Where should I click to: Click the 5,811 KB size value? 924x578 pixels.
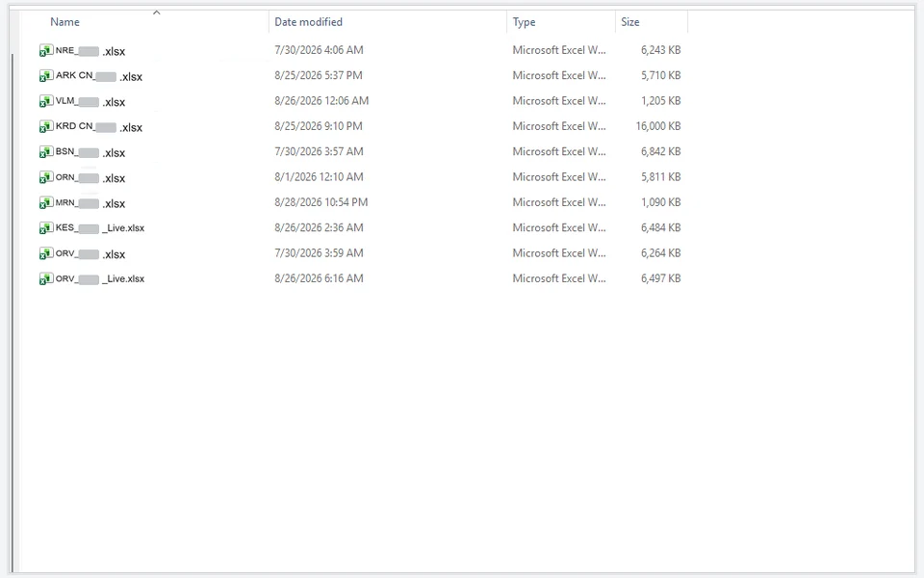click(x=660, y=177)
